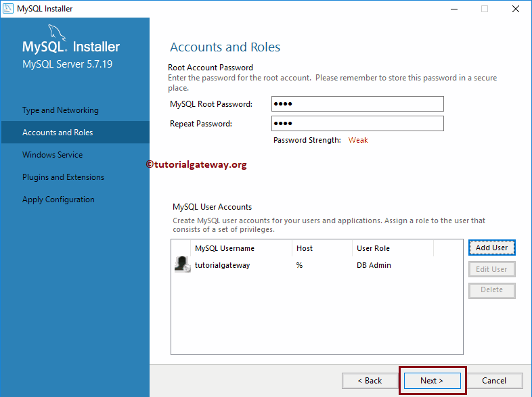Click the tutorialgateway user avatar icon
The image size is (532, 397).
pos(182,264)
